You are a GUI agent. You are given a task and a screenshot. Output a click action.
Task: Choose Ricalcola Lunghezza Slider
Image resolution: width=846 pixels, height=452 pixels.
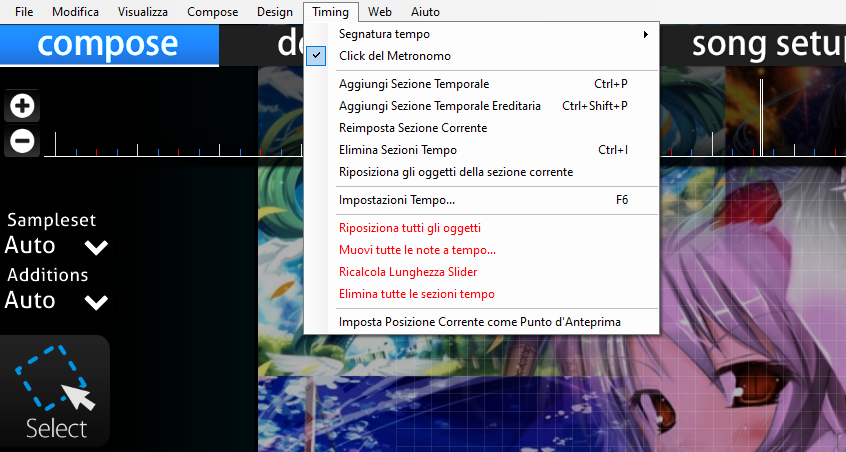pos(482,272)
